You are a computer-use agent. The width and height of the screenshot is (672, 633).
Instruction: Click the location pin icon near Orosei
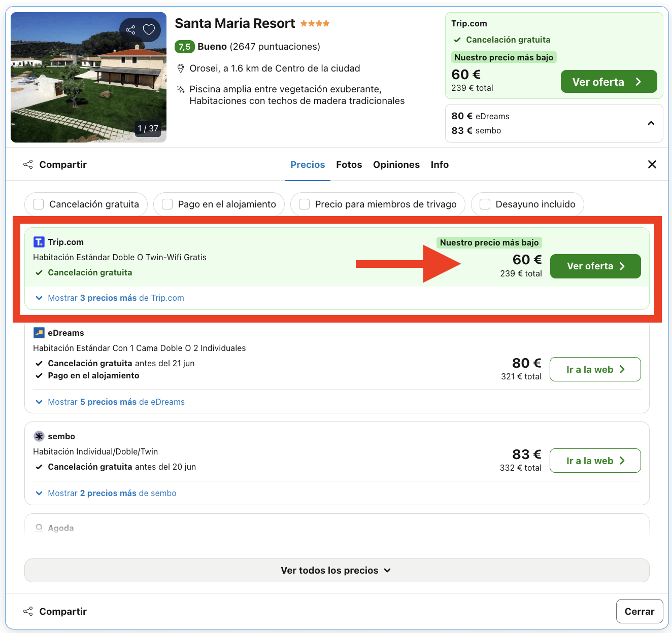click(181, 68)
